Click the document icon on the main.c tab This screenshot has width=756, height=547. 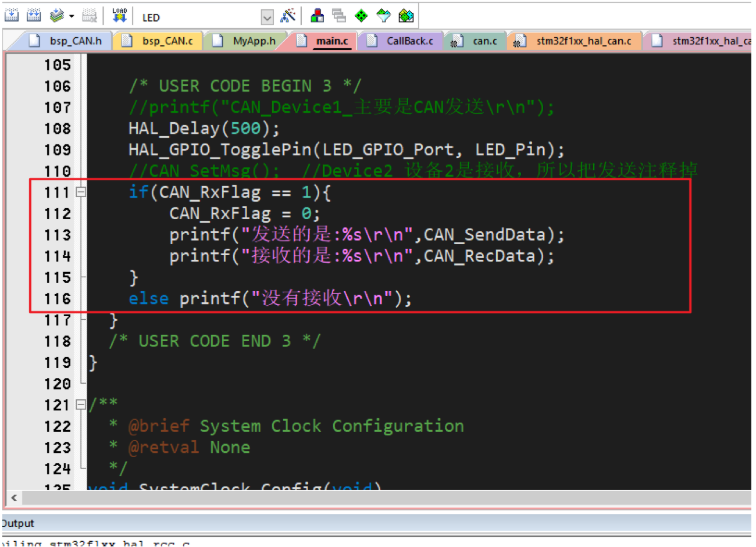(x=302, y=40)
